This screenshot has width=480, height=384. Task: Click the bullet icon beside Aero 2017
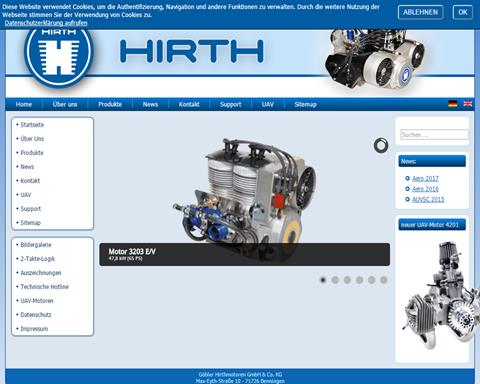(407, 178)
